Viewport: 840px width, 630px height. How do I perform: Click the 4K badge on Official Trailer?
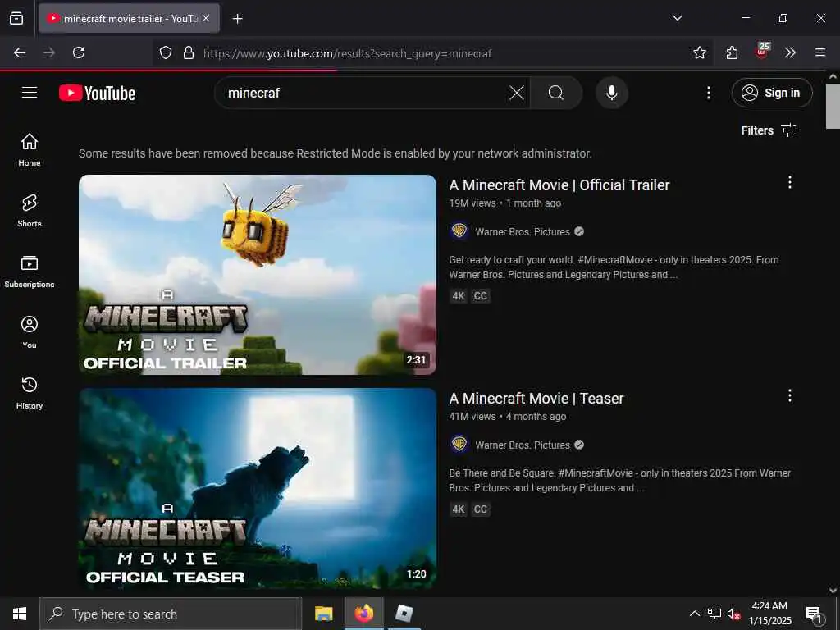(458, 295)
